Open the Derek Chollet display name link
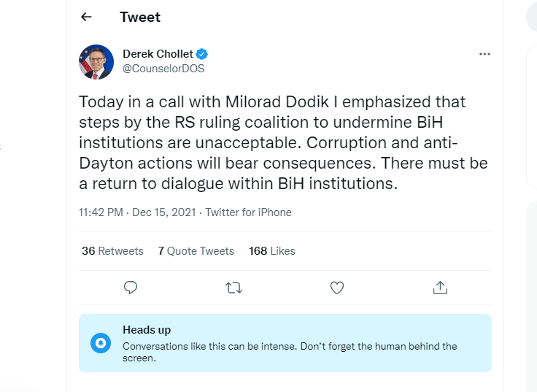This screenshot has height=392, width=537. click(x=157, y=54)
